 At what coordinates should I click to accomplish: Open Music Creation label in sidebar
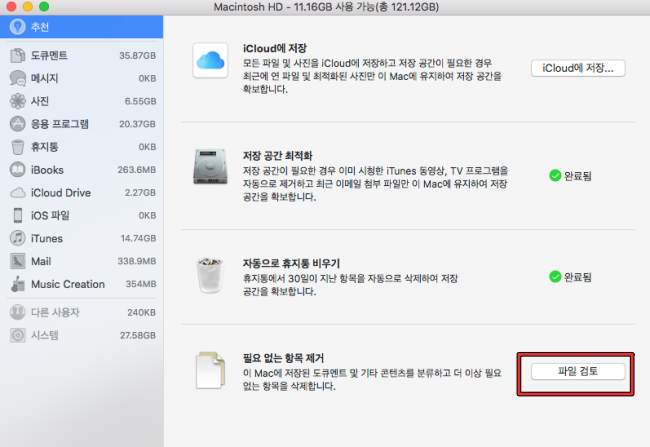[68, 284]
